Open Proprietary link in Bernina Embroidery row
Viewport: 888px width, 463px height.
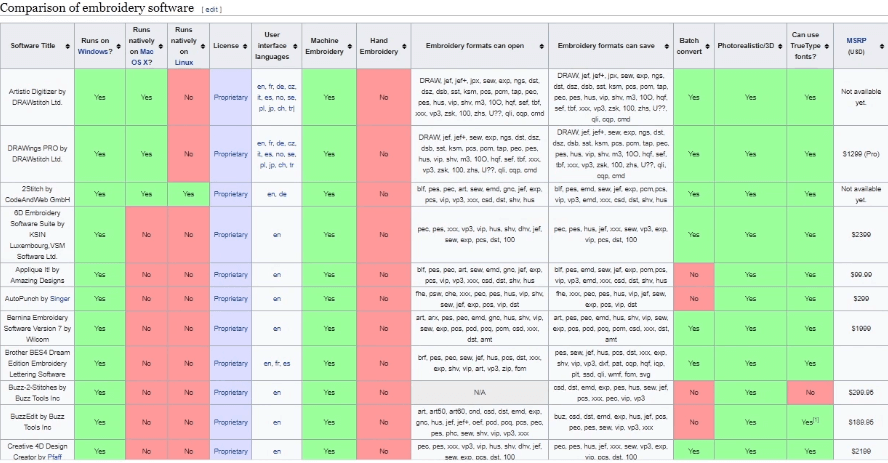point(230,328)
